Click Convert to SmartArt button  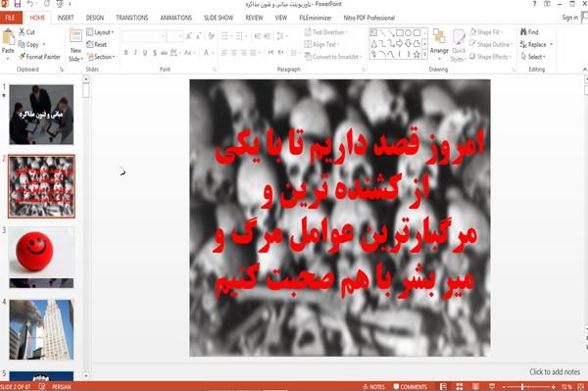(333, 57)
